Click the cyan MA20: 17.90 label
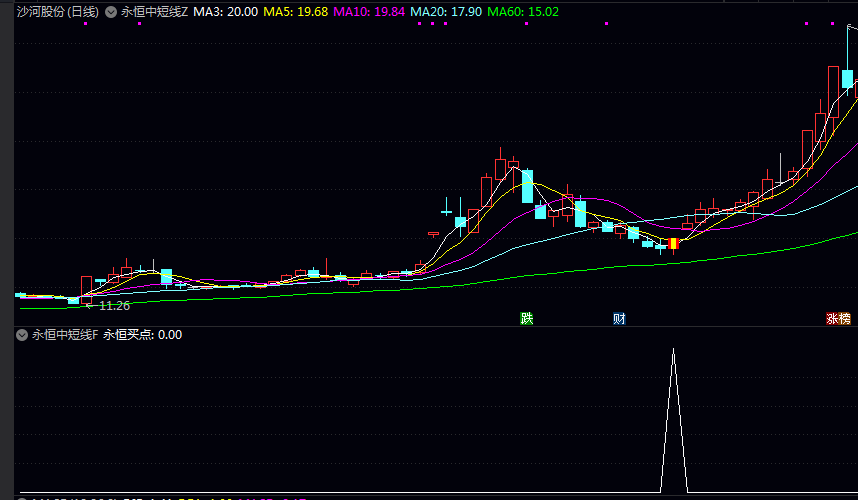This screenshot has height=500, width=858. coord(446,11)
